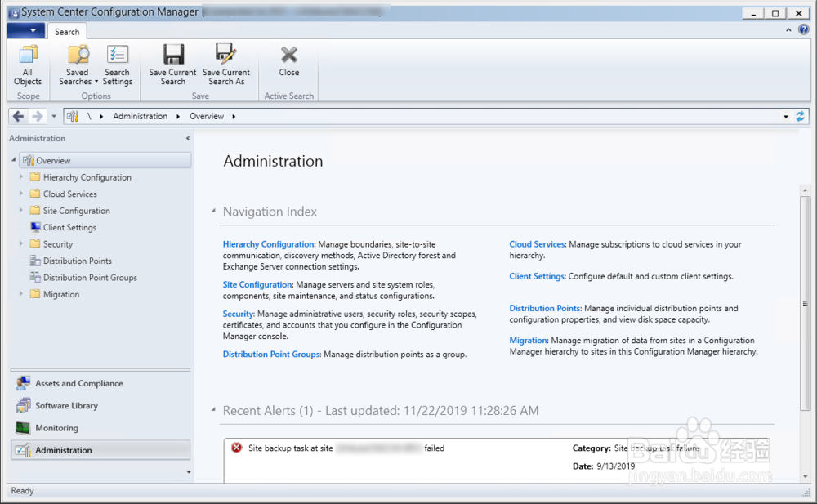This screenshot has height=504, width=817.
Task: Expand the Cloud Services tree node
Action: coord(21,194)
